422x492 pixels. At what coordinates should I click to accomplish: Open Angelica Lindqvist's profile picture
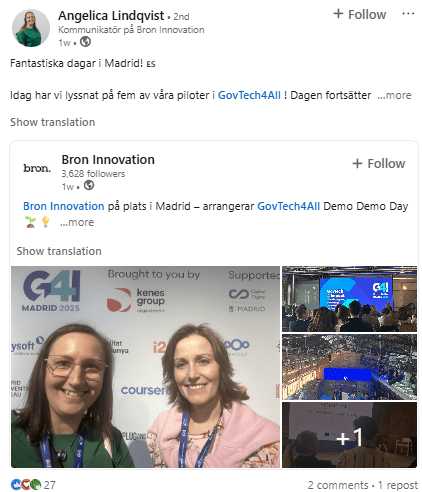[31, 28]
